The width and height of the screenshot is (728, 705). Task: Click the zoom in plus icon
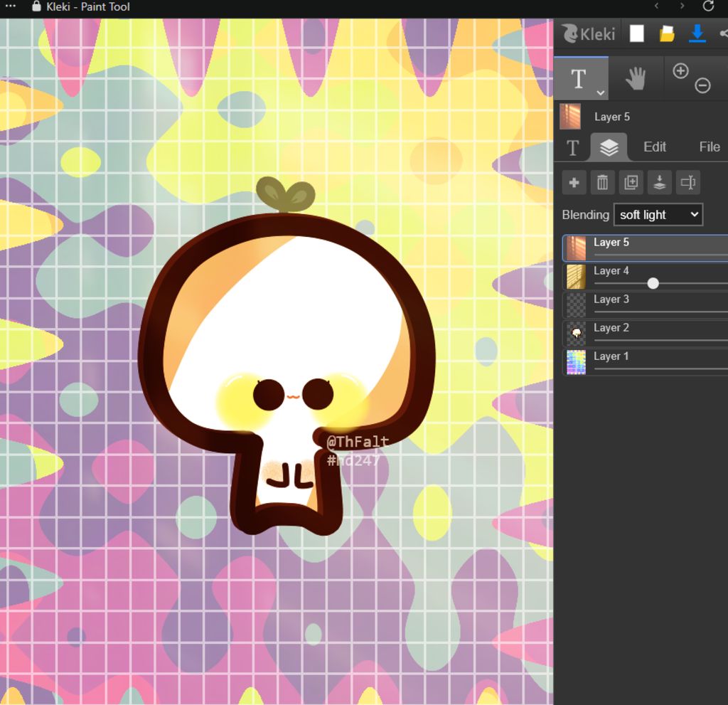pos(680,70)
